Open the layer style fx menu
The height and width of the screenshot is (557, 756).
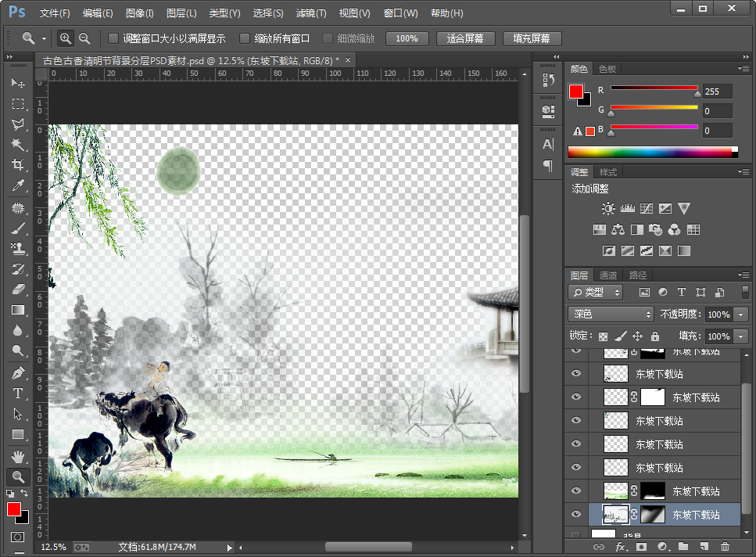[x=621, y=546]
